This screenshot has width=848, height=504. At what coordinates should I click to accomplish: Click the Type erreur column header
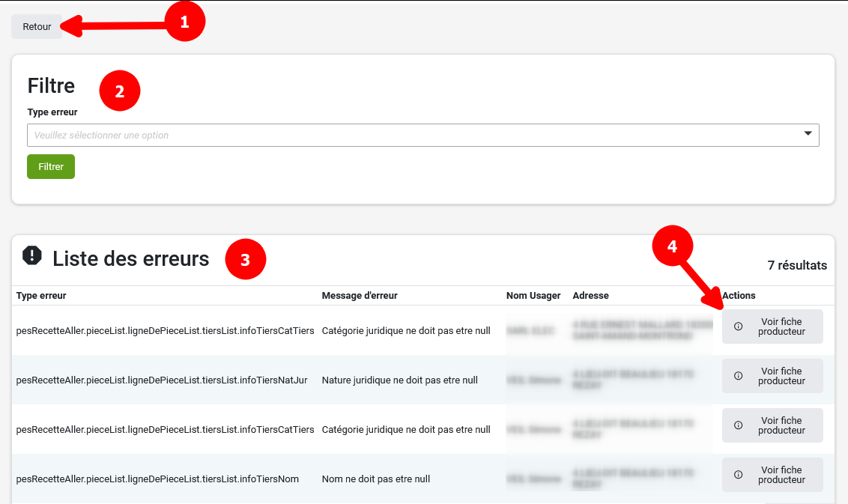41,296
